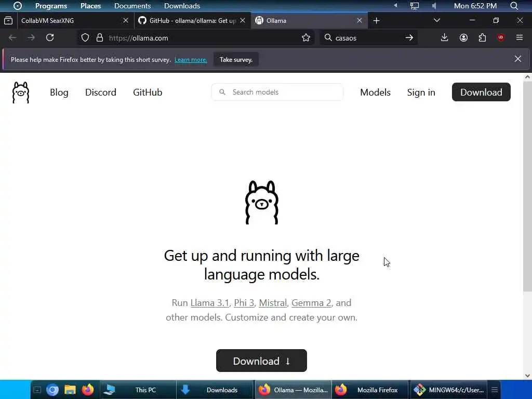Close the CollabVM SearXNG tab
Image resolution: width=532 pixels, height=399 pixels.
(126, 20)
